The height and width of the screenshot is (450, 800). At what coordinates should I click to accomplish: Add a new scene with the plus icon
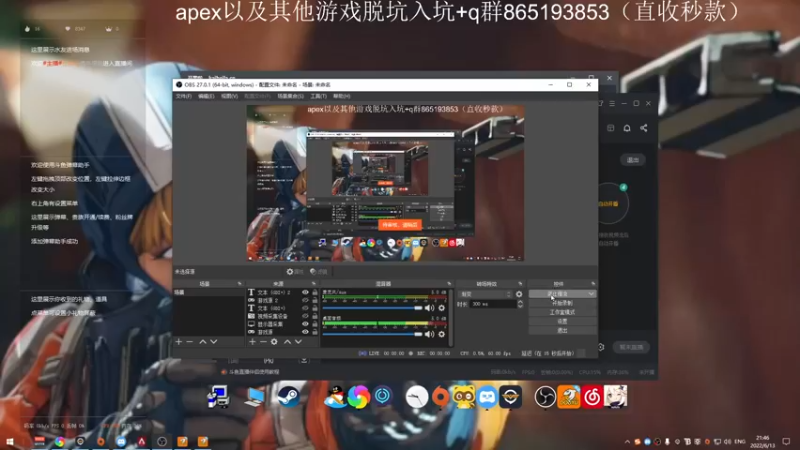click(179, 342)
